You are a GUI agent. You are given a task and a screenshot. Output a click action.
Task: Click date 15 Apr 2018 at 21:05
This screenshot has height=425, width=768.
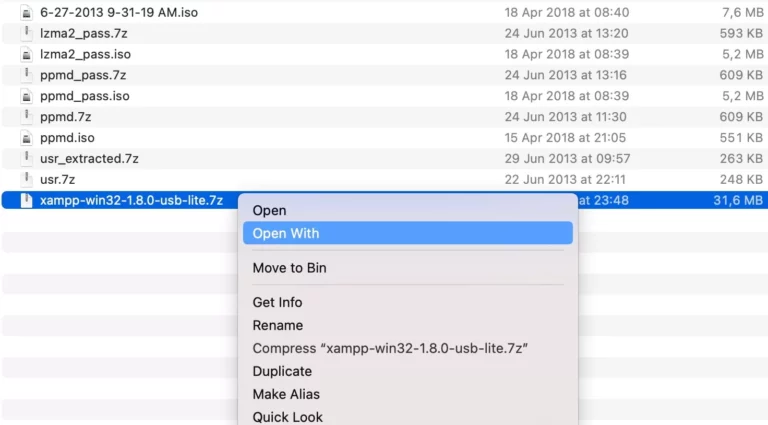pyautogui.click(x=565, y=138)
